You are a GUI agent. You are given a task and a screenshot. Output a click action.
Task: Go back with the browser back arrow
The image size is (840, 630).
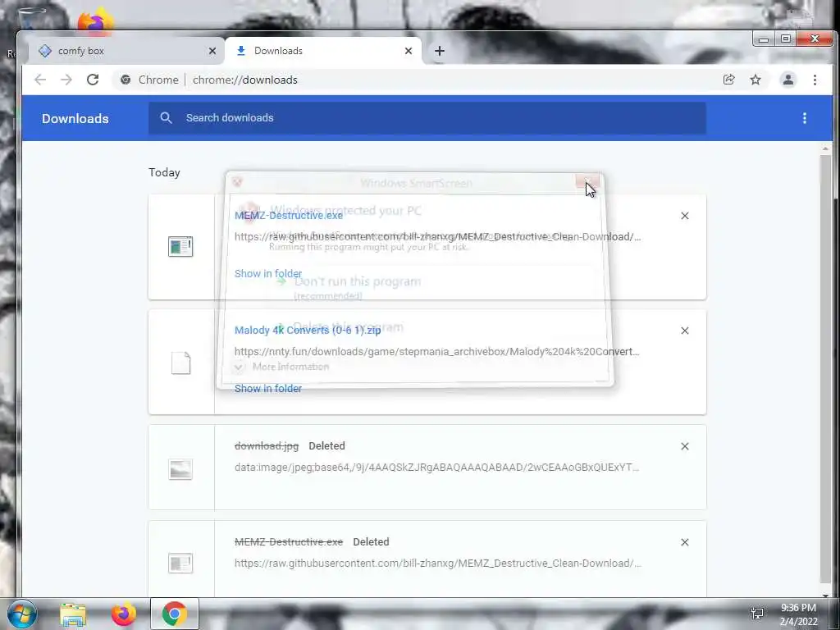40,80
